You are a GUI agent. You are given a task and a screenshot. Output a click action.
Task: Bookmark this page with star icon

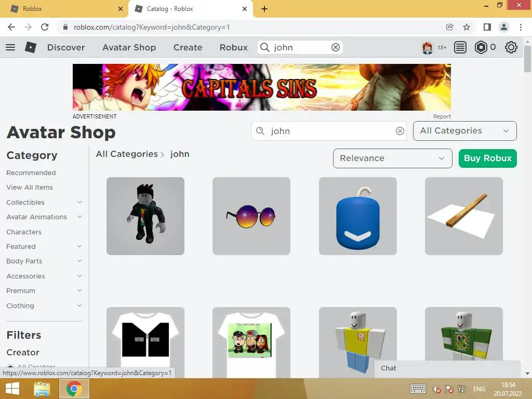(467, 27)
